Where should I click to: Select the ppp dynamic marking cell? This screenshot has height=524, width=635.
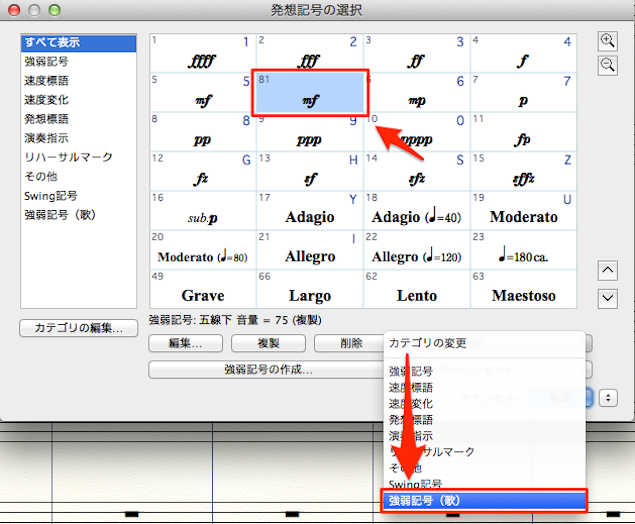tap(310, 132)
